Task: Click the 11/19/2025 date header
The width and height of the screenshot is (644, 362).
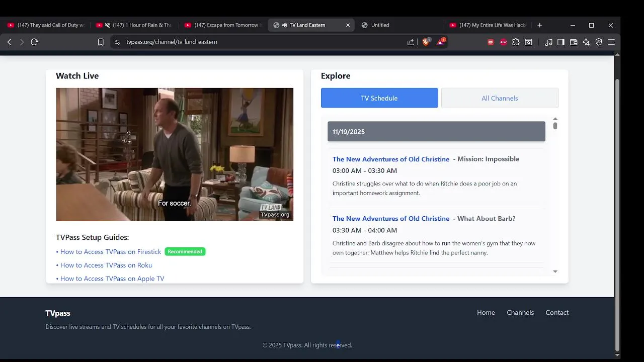Action: (436, 132)
